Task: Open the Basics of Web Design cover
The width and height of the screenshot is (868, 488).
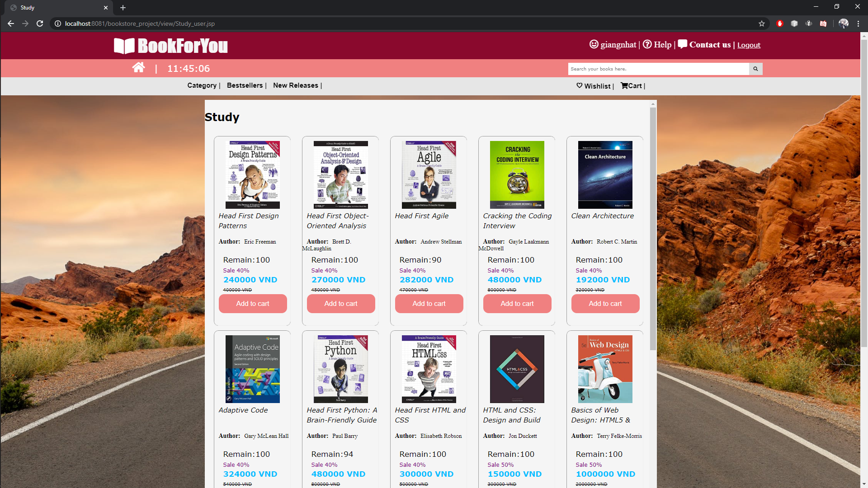Action: point(605,369)
